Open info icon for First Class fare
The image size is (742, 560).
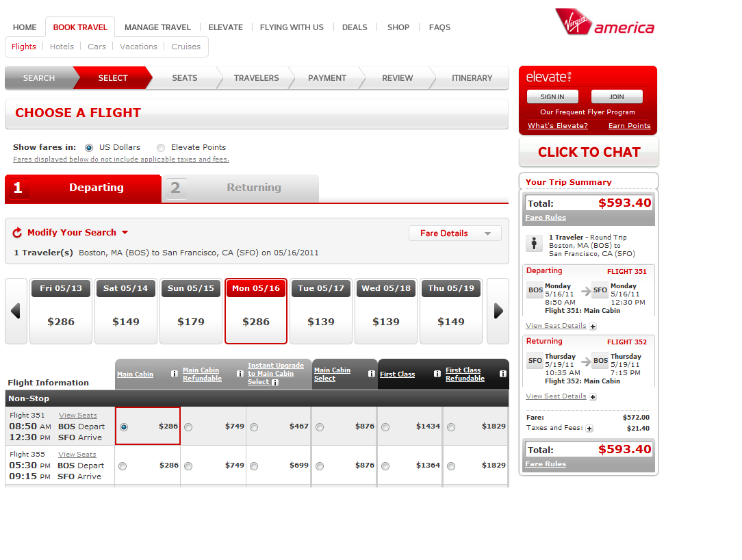click(437, 374)
